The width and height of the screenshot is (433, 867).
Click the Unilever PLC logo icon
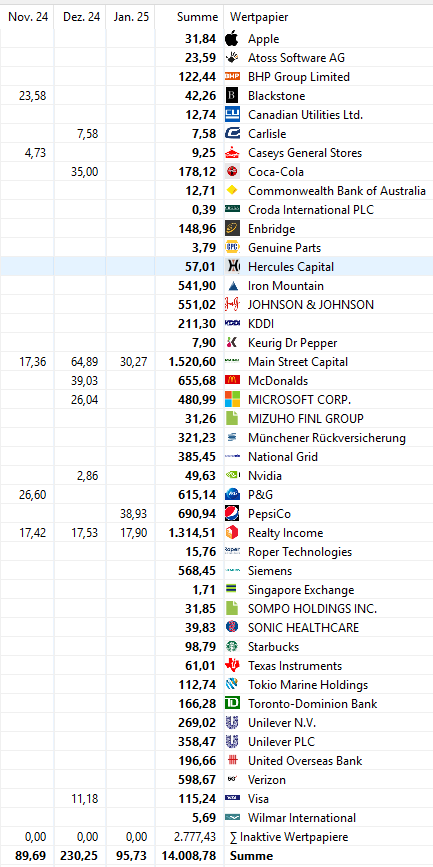point(232,742)
